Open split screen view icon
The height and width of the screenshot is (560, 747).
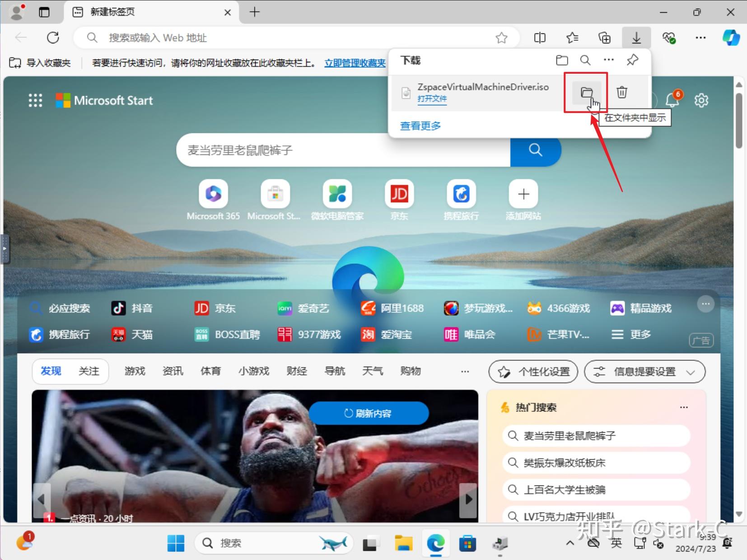(540, 38)
